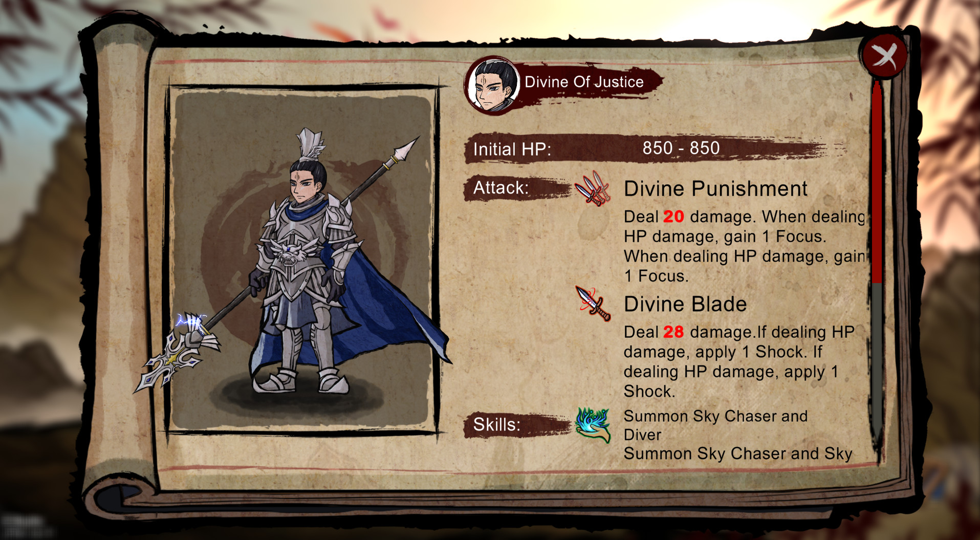980x540 pixels.
Task: Click the red 28 damage number
Action: pyautogui.click(x=673, y=332)
